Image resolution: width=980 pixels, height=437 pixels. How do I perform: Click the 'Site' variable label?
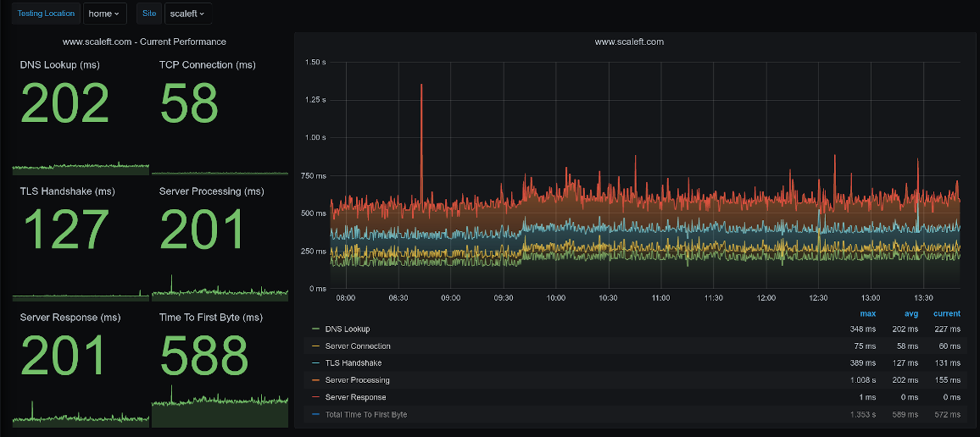coord(149,14)
